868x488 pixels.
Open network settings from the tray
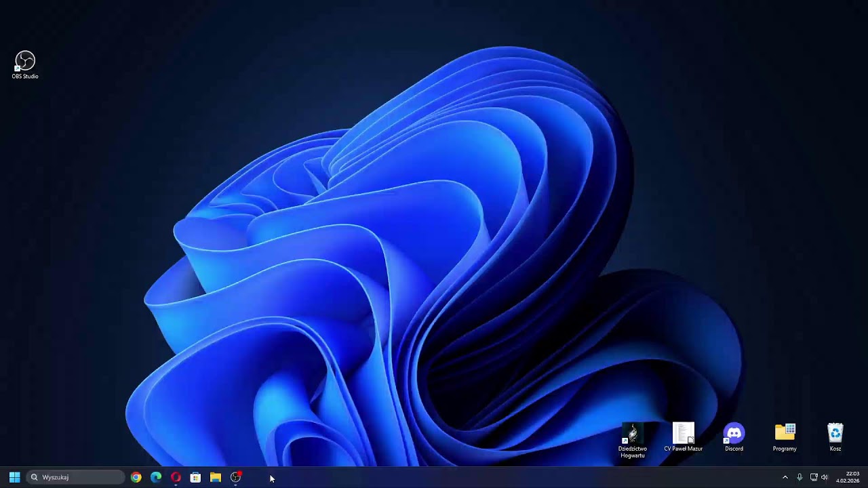tap(814, 477)
